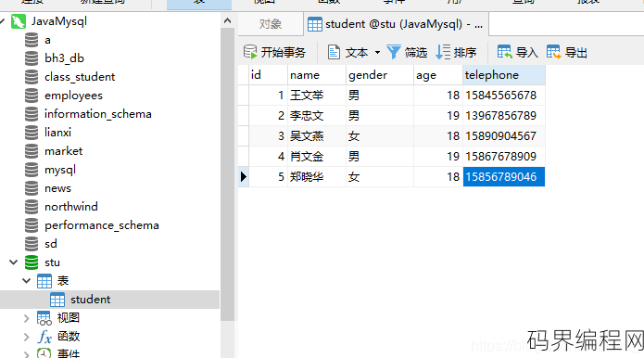Click the 导出 export button
The height and width of the screenshot is (358, 644).
click(x=567, y=52)
